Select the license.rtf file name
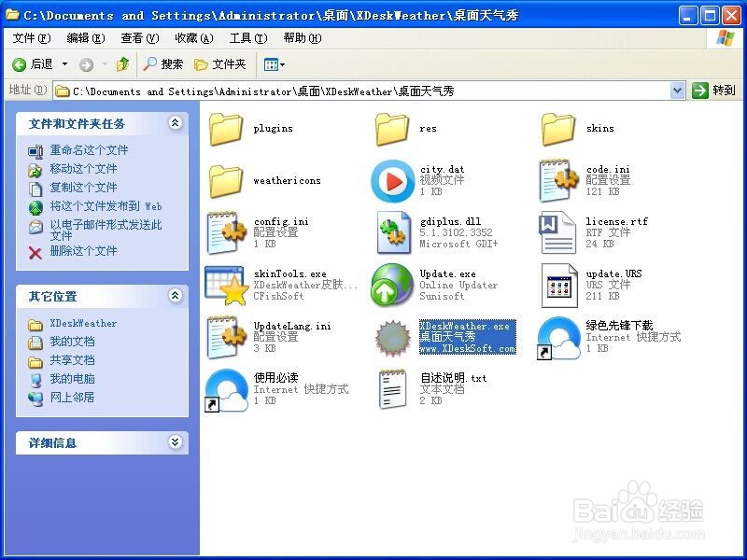The height and width of the screenshot is (560, 747). [617, 221]
